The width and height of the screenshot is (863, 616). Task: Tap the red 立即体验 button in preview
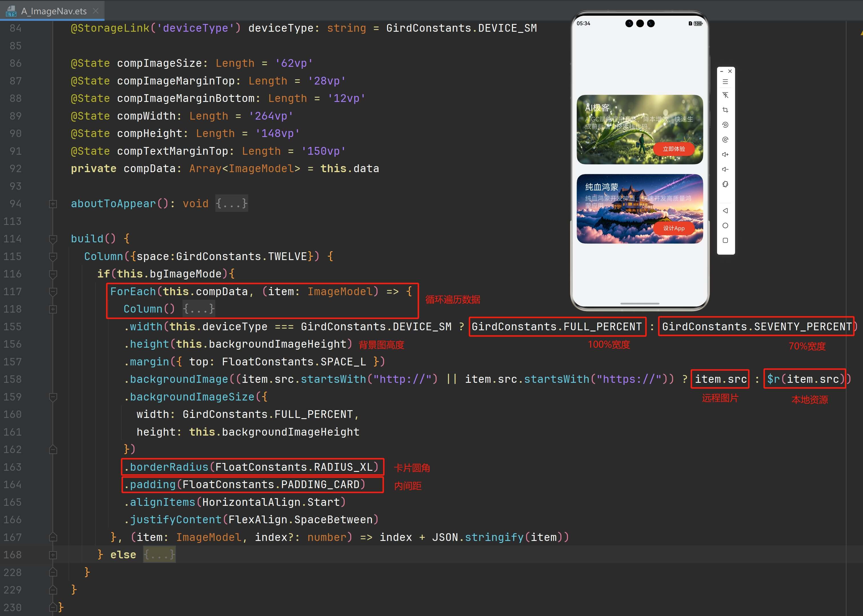tap(674, 149)
